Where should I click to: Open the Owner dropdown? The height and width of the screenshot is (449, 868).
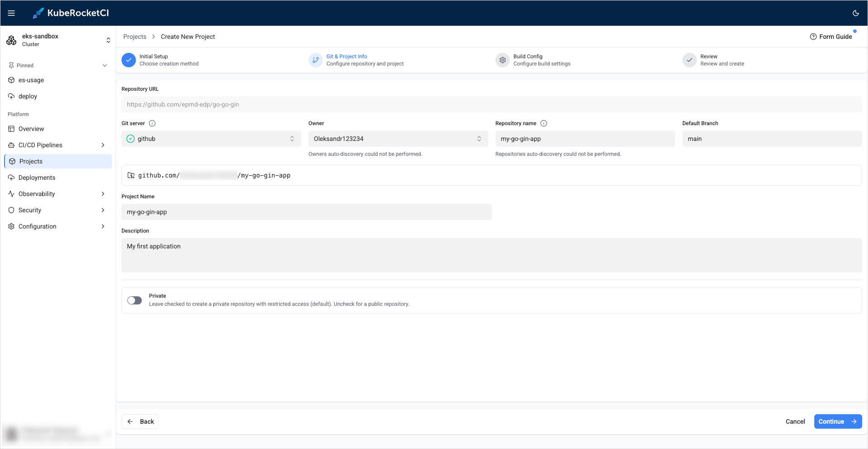[x=397, y=139]
